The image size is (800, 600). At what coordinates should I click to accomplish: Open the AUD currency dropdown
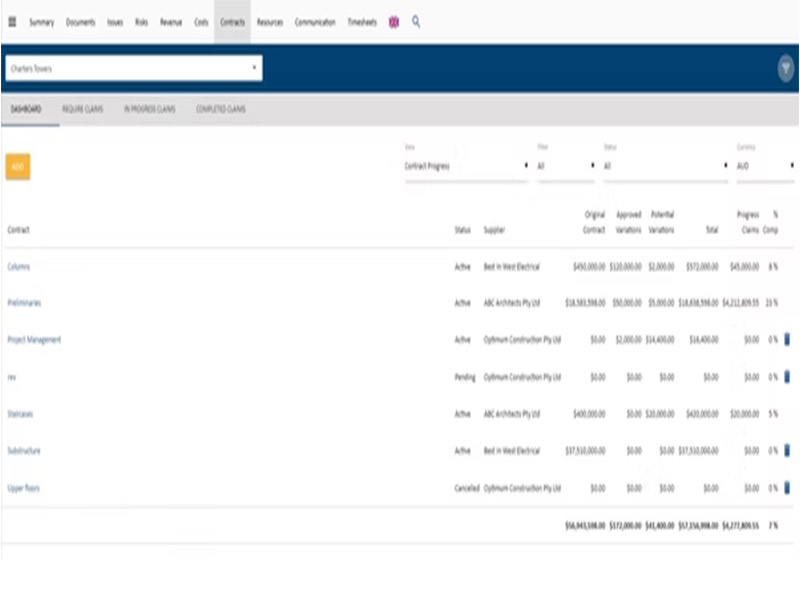[765, 166]
